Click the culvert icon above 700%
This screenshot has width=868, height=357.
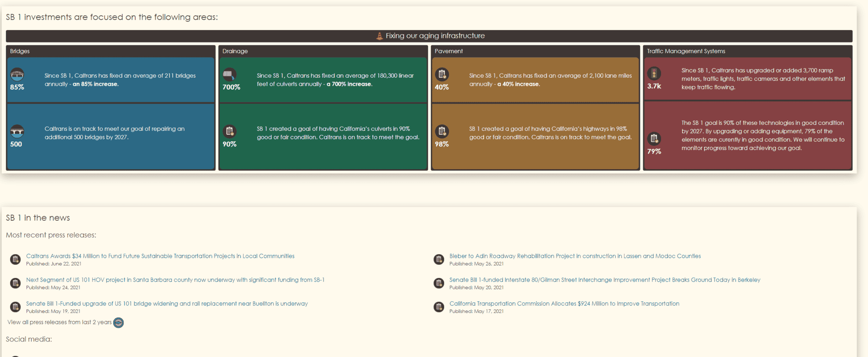(x=229, y=74)
